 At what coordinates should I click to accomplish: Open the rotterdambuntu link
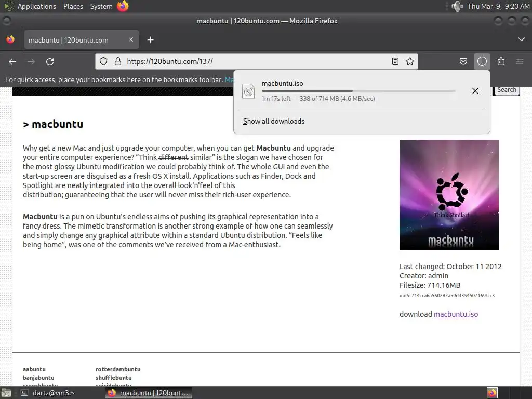(x=118, y=369)
